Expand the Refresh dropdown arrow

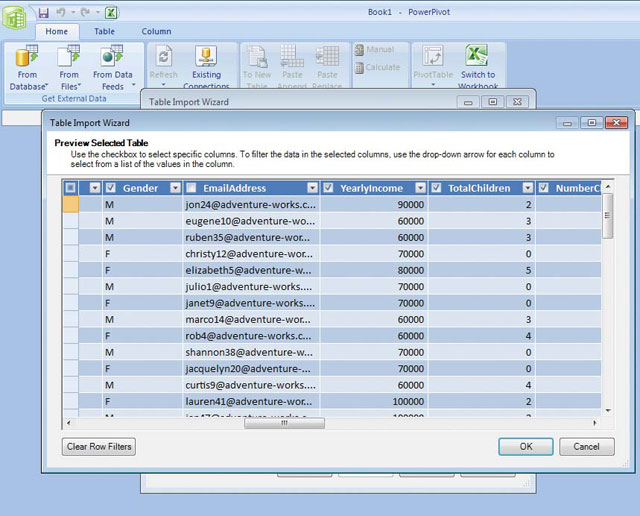(164, 85)
